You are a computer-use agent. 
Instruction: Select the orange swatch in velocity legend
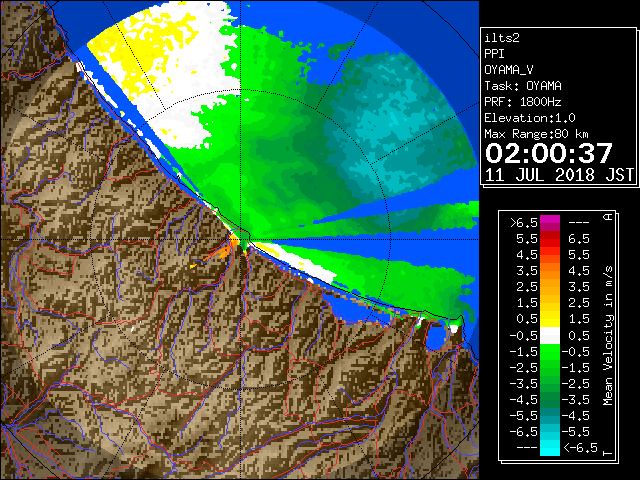(550, 271)
